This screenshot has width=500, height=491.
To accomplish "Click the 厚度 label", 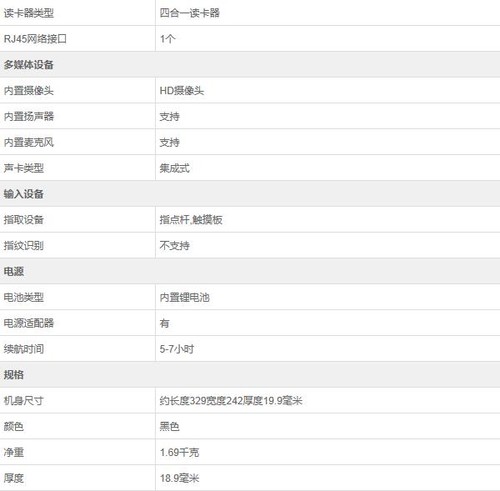I will (x=14, y=478).
